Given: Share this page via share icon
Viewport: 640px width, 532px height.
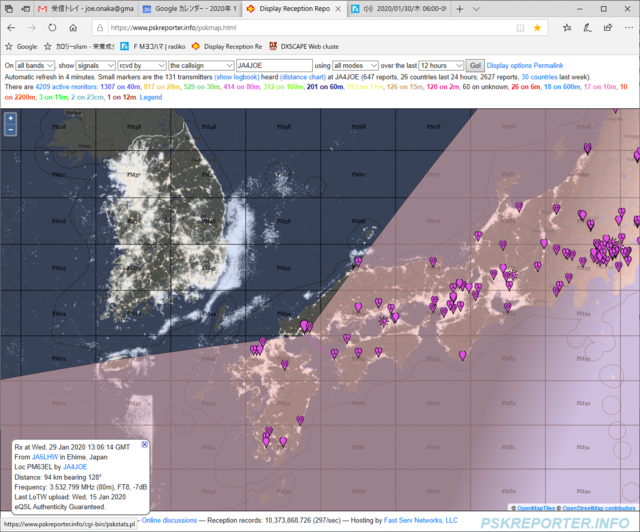Looking at the screenshot, I should 608,28.
